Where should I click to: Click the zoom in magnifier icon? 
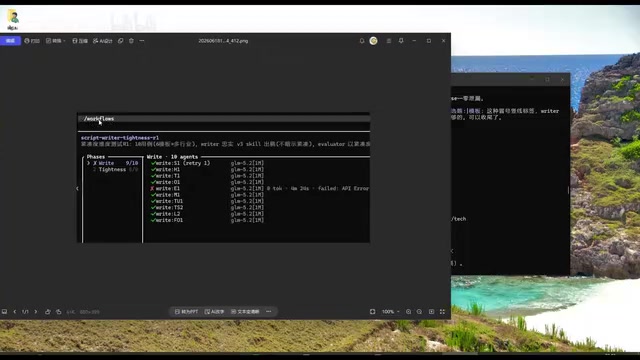click(408, 311)
